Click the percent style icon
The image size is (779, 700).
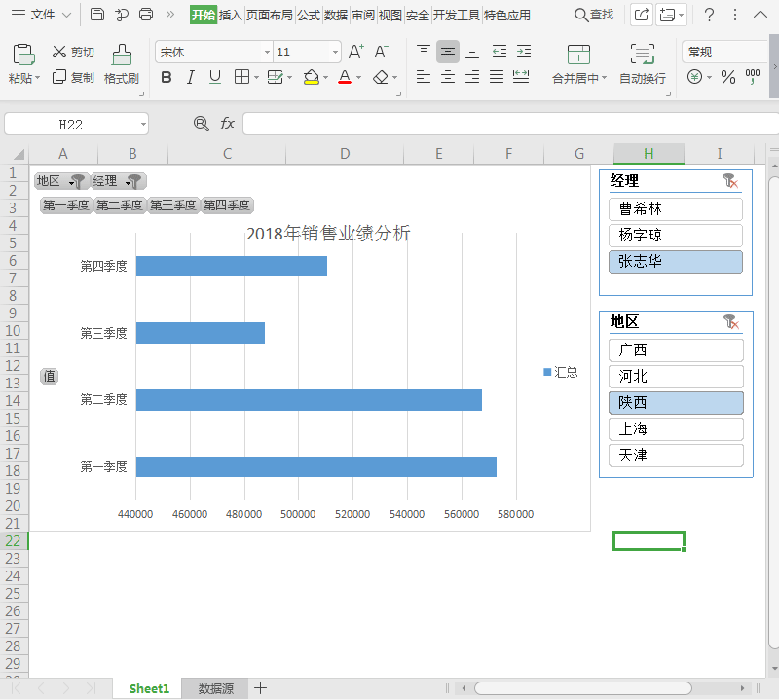728,77
